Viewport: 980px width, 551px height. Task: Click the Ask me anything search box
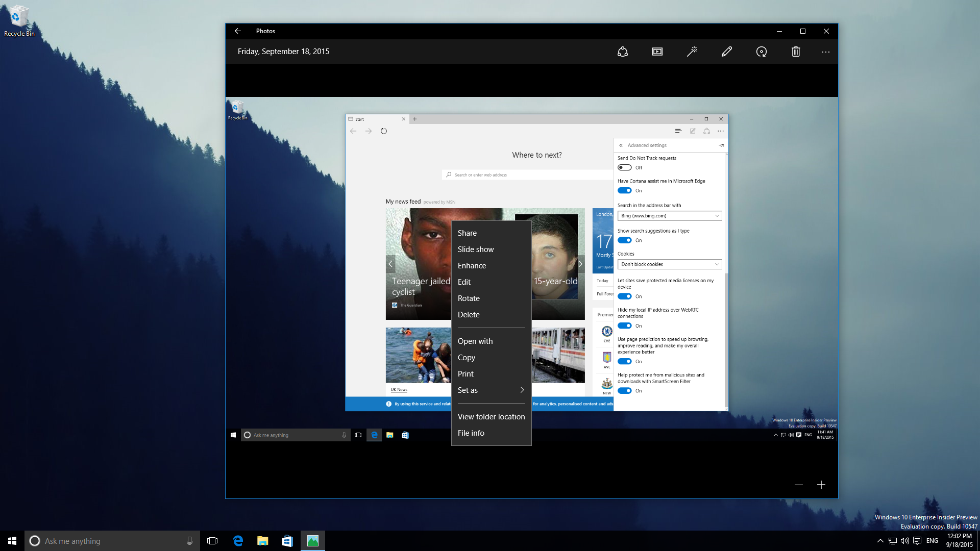point(112,541)
